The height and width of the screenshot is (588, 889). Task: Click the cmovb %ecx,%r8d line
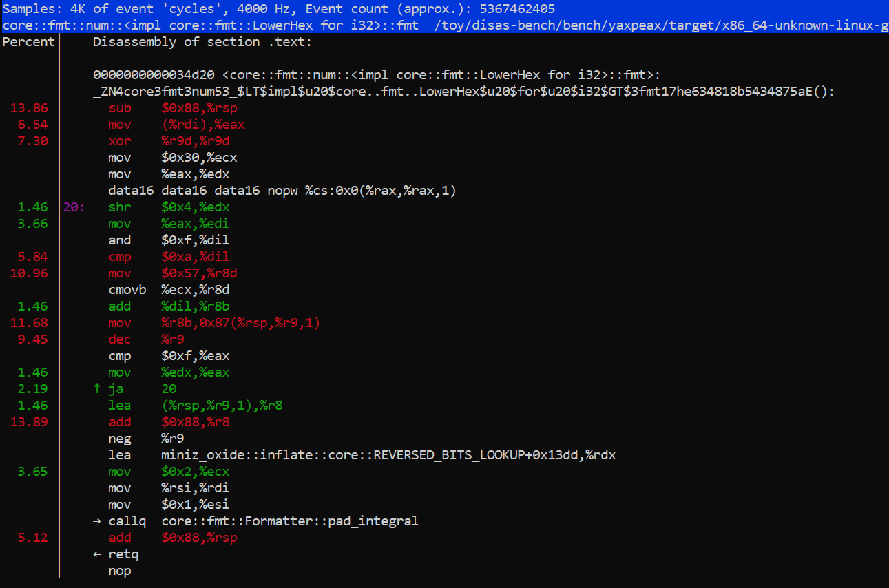pyautogui.click(x=172, y=290)
